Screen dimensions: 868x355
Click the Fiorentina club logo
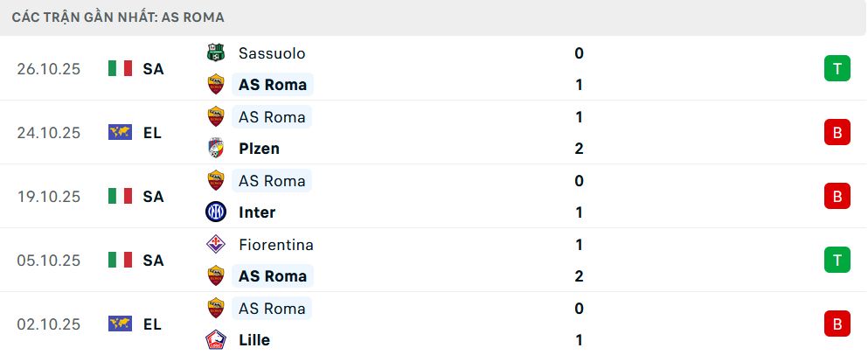point(215,245)
